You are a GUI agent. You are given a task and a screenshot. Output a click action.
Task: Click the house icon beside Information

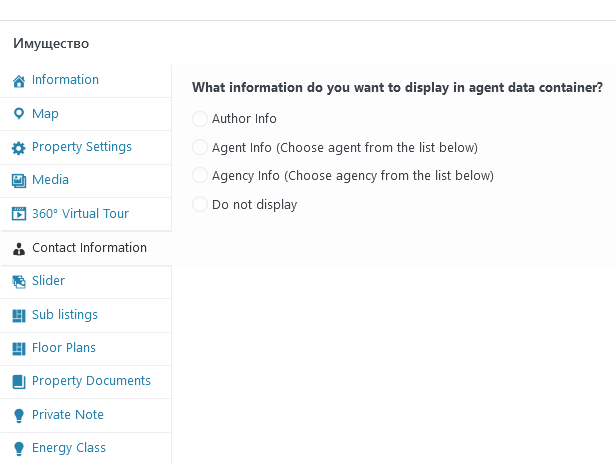(x=18, y=81)
